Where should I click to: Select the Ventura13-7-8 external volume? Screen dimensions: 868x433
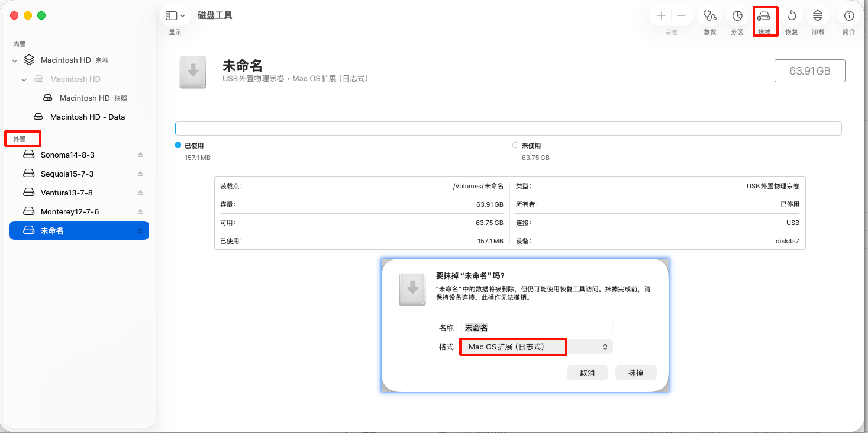pos(79,193)
